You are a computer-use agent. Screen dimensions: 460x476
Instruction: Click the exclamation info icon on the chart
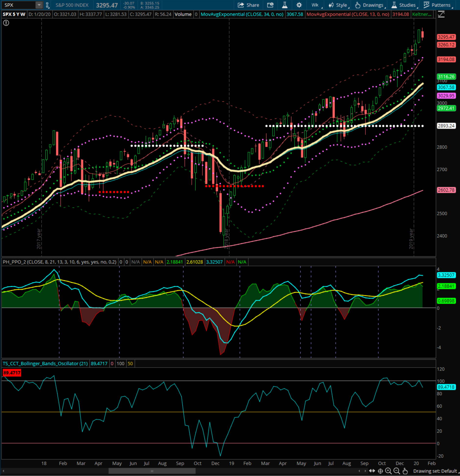pos(6,23)
